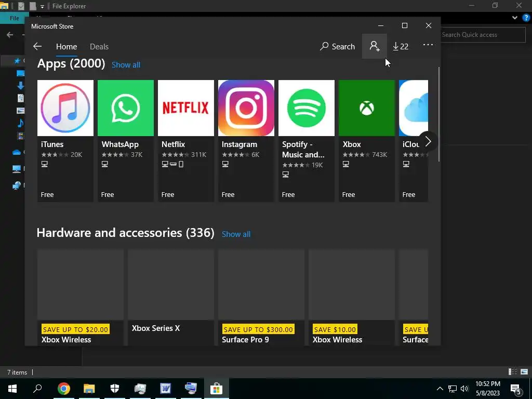Open the Instagram app tile
The image size is (532, 399).
coord(246,141)
